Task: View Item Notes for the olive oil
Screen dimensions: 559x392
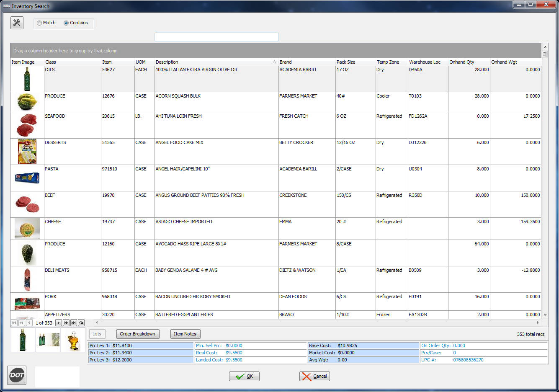Action: pyautogui.click(x=185, y=334)
